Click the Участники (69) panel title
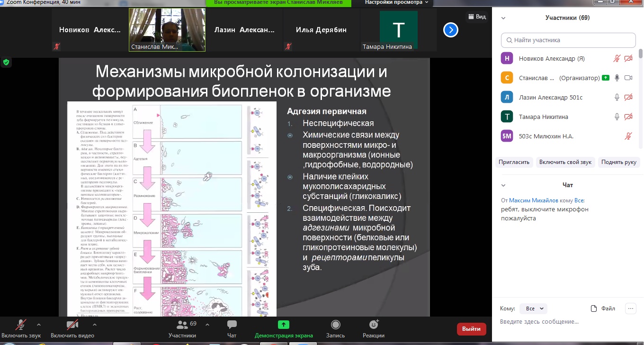This screenshot has width=644, height=345. click(x=567, y=18)
